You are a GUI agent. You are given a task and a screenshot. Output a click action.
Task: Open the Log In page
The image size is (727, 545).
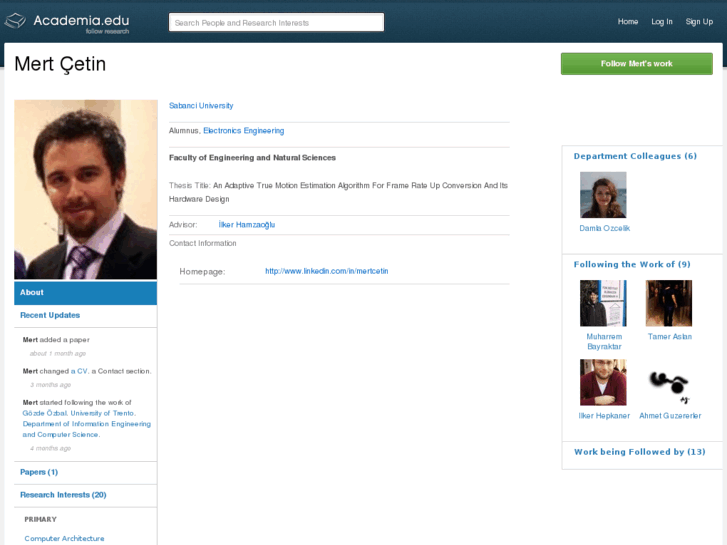pyautogui.click(x=662, y=21)
